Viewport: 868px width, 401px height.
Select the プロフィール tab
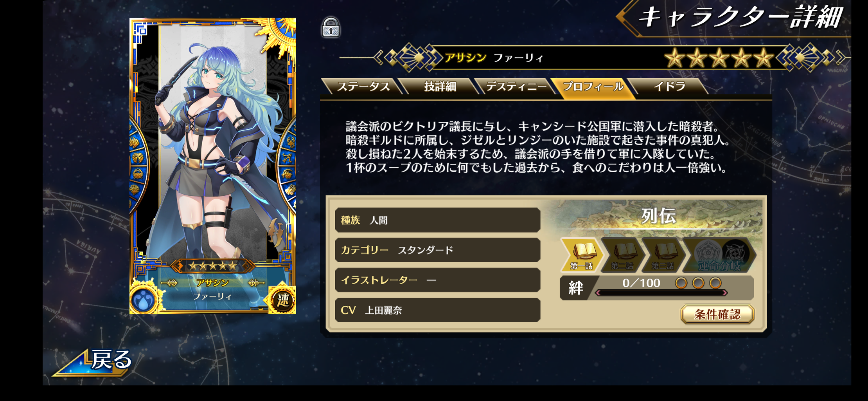coord(593,87)
